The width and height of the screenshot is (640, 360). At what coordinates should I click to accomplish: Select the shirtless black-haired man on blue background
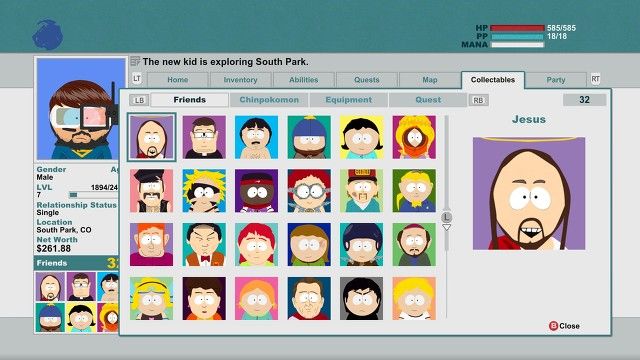click(256, 137)
